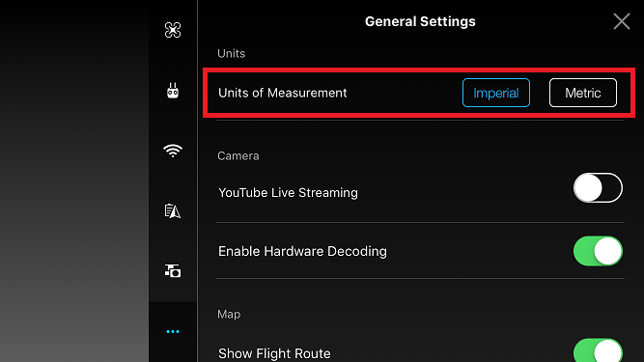Open the Wi-Fi transmission settings icon

click(173, 151)
